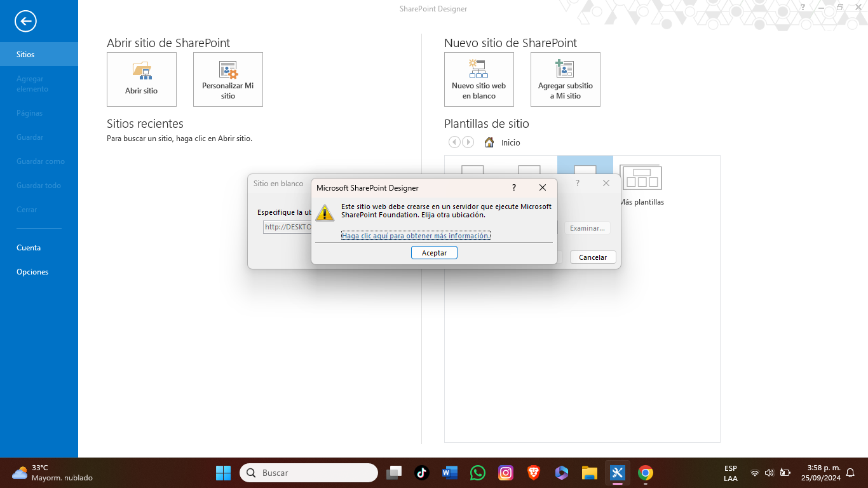Open the weather widget showing 33°C
This screenshot has width=868, height=488.
[52, 473]
